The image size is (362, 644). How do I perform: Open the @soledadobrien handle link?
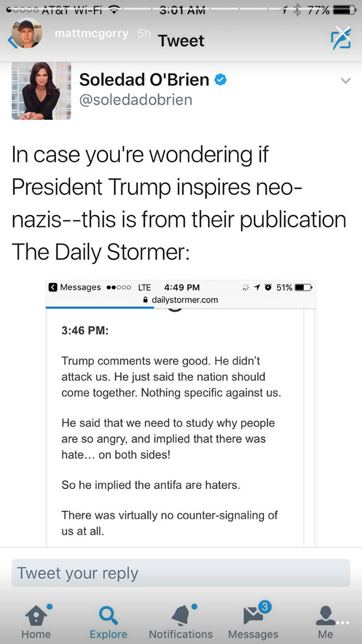coord(136,100)
